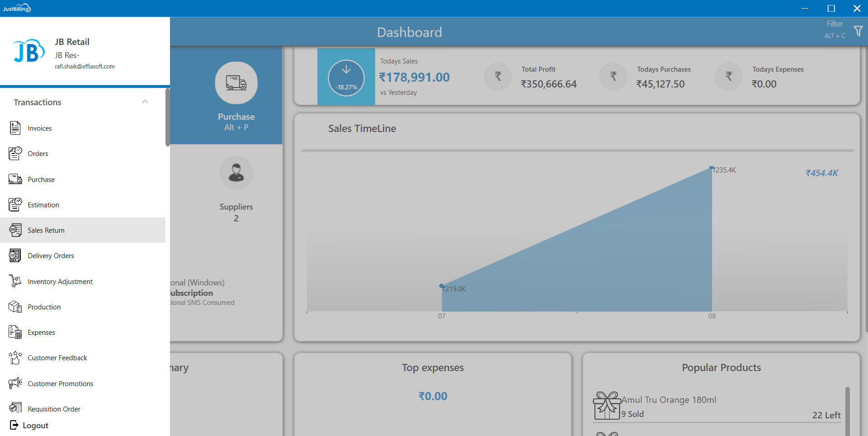This screenshot has height=436, width=868.
Task: Open the Suppliers tile
Action: (236, 189)
